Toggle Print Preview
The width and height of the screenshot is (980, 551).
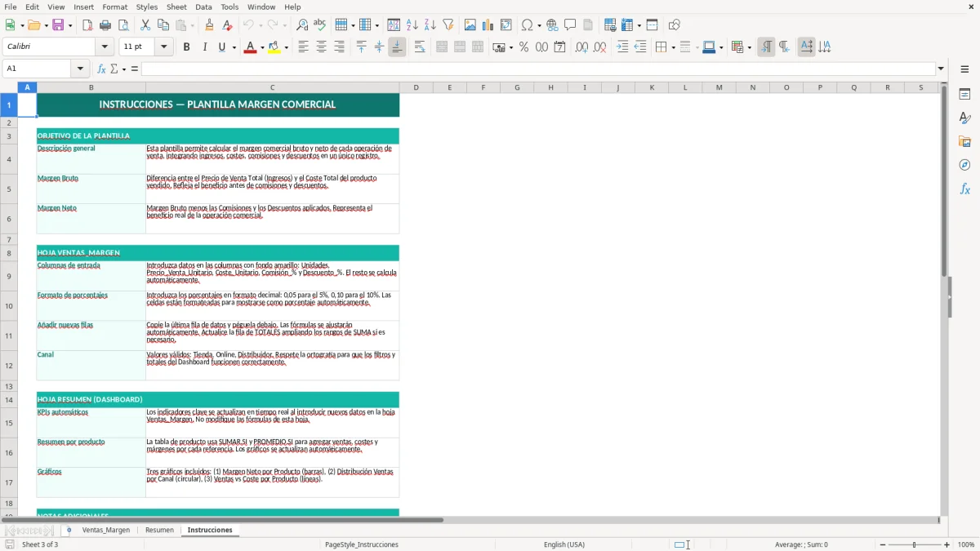(123, 25)
